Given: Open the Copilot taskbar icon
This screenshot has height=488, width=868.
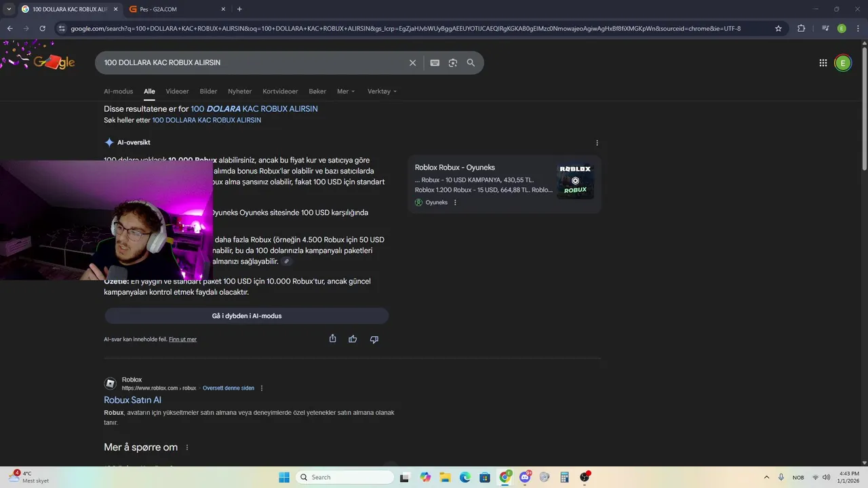Looking at the screenshot, I should 425,477.
